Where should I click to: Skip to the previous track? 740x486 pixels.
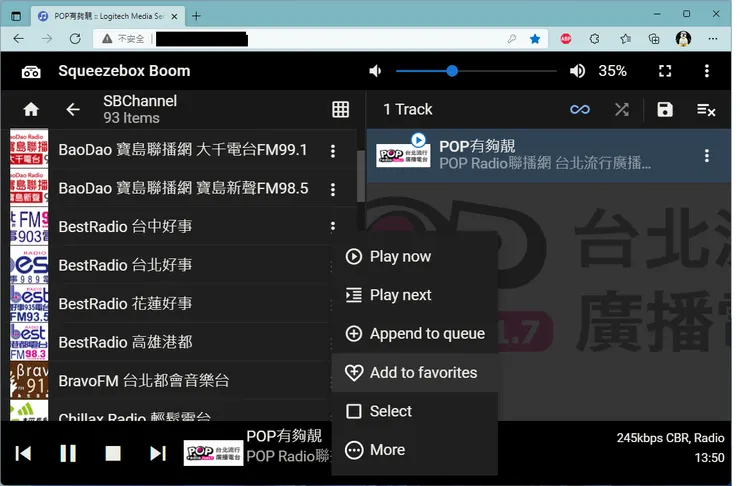(x=23, y=453)
